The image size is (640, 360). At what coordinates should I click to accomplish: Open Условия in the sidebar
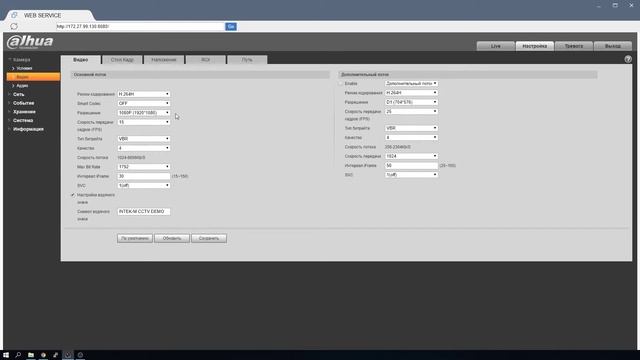pyautogui.click(x=24, y=68)
